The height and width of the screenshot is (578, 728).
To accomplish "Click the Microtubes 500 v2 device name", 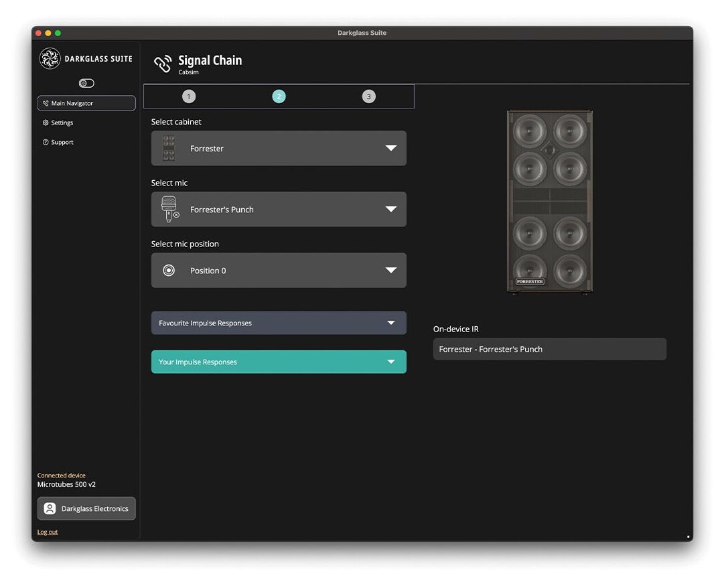I will point(66,484).
